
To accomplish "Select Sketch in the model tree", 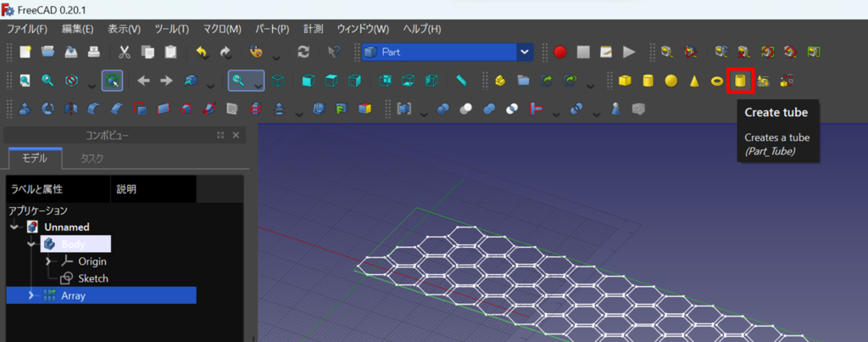I will coord(93,278).
